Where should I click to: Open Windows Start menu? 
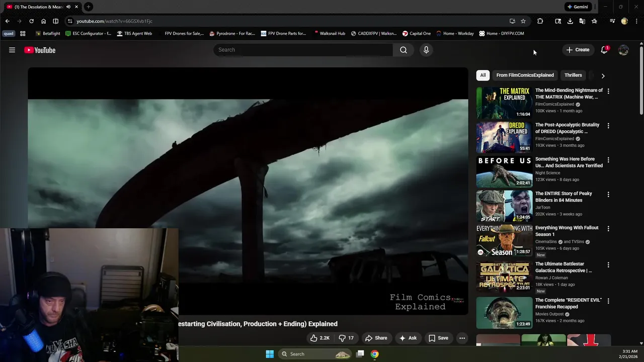point(270,354)
